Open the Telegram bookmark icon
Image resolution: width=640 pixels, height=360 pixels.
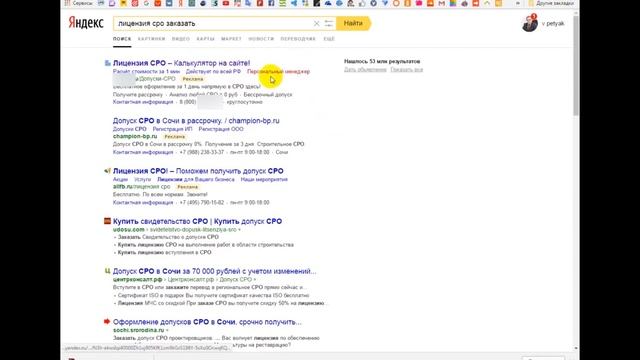click(294, 3)
